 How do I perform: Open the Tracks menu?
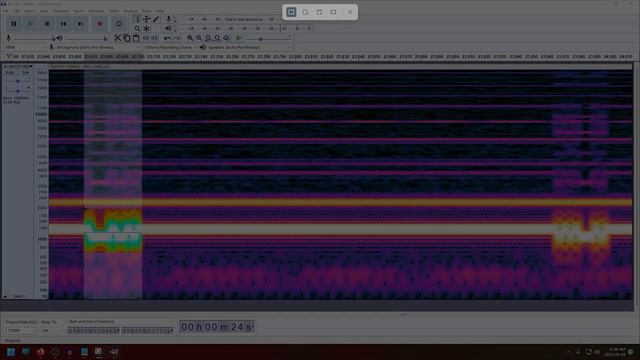click(x=79, y=11)
